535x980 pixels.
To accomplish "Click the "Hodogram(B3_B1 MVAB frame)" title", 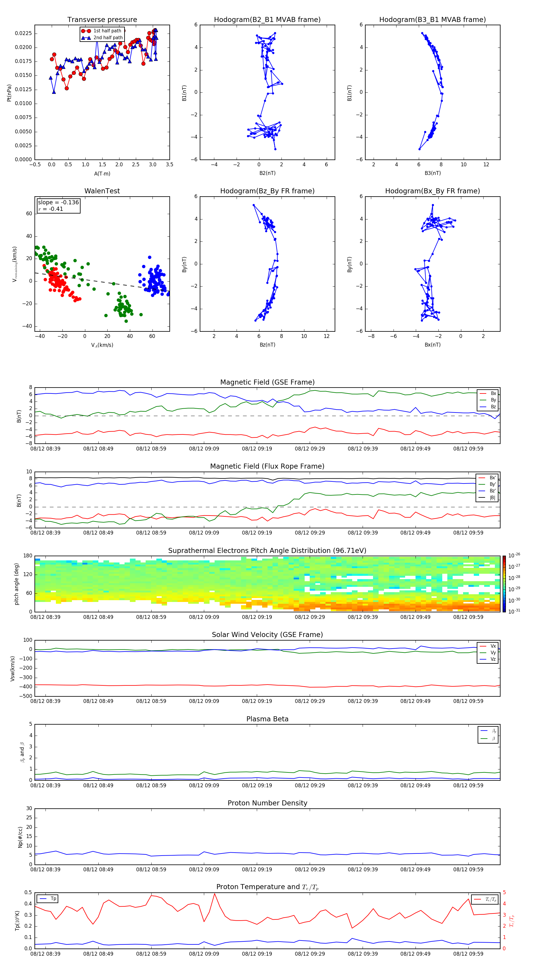I will (x=432, y=19).
